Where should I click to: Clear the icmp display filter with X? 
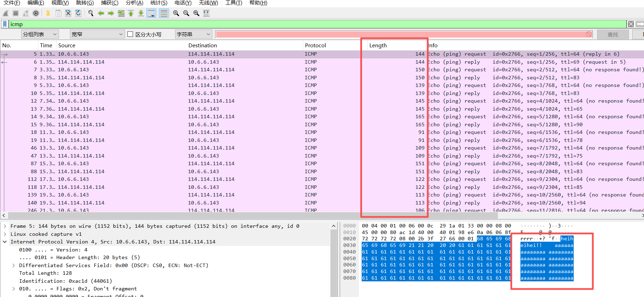pyautogui.click(x=631, y=24)
